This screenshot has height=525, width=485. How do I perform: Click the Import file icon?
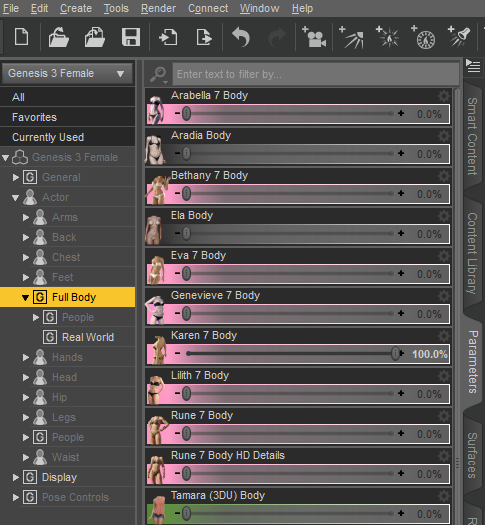click(x=168, y=37)
